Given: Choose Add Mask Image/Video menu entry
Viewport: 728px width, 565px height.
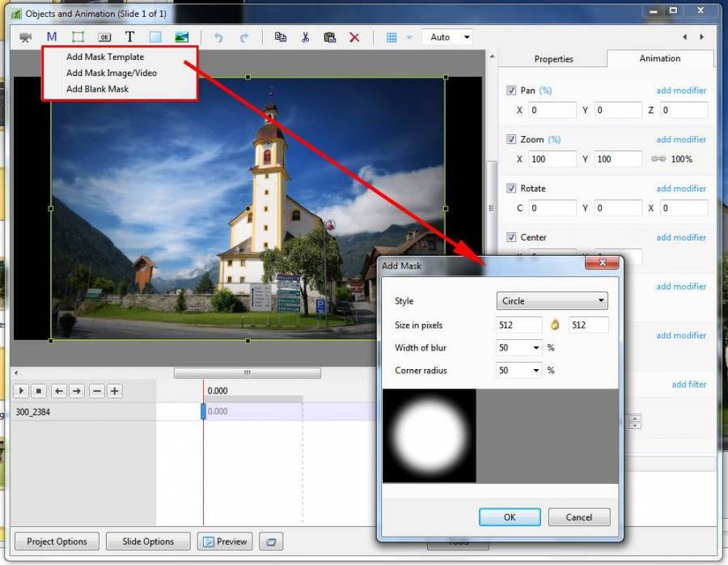Looking at the screenshot, I should (112, 73).
